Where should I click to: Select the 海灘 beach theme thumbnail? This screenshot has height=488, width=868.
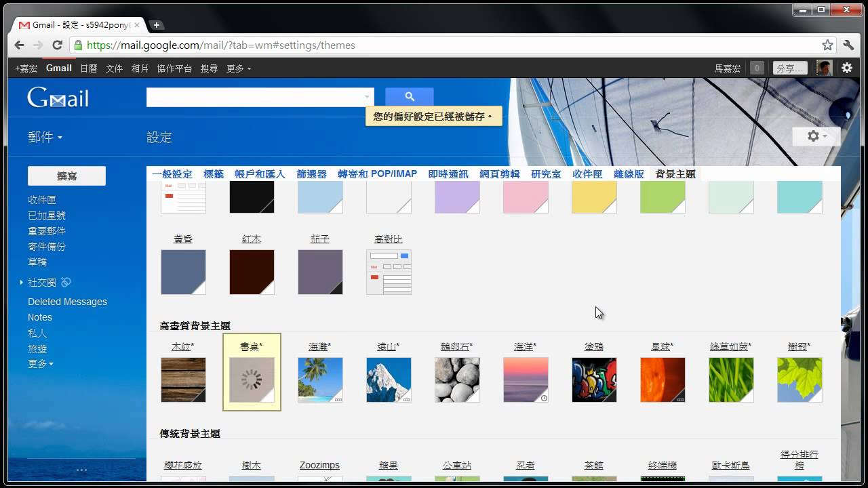[320, 380]
